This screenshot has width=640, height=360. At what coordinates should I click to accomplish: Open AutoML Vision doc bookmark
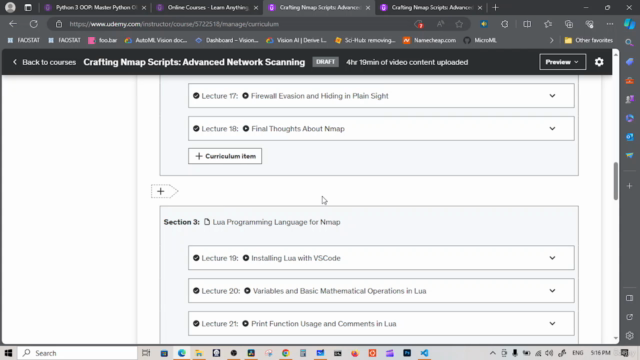156,40
